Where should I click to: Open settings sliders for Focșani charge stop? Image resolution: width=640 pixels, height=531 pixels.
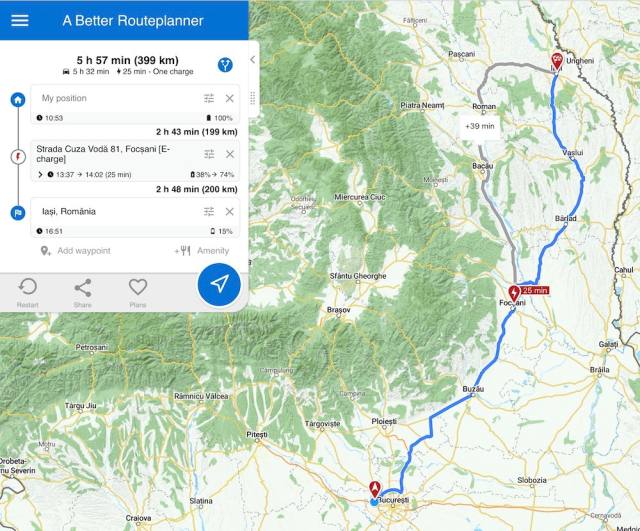(209, 154)
